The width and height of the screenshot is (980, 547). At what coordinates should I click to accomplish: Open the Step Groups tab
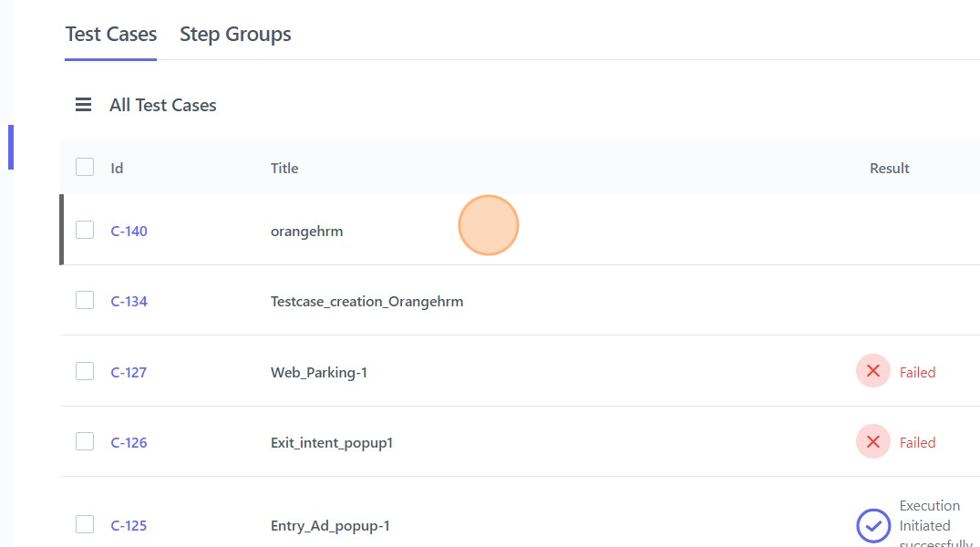[235, 35]
